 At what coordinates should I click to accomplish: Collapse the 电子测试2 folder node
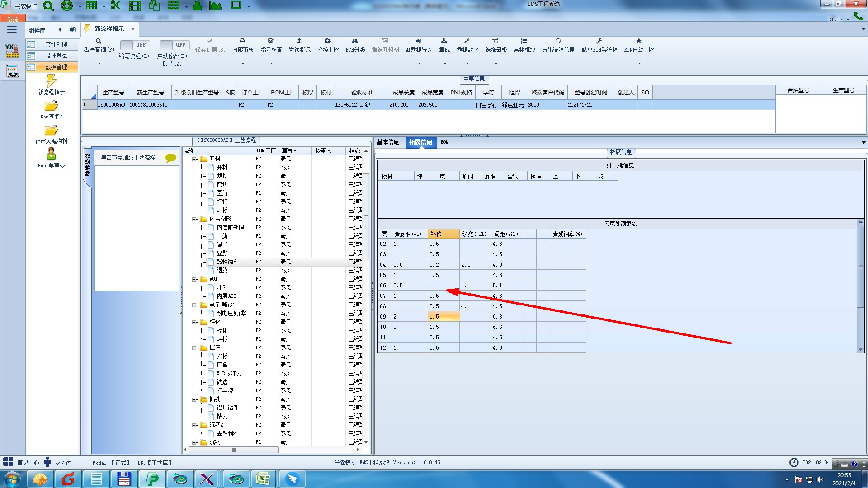pyautogui.click(x=194, y=305)
